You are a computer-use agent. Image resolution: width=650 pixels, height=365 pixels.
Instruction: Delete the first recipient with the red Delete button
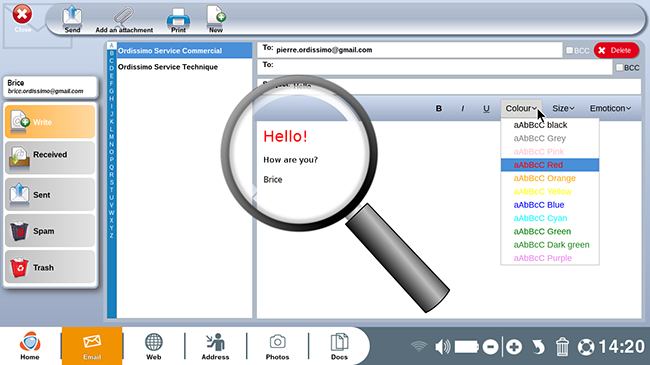[616, 50]
